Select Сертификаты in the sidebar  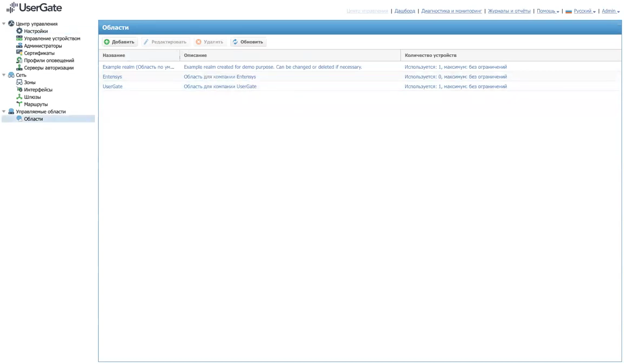39,53
